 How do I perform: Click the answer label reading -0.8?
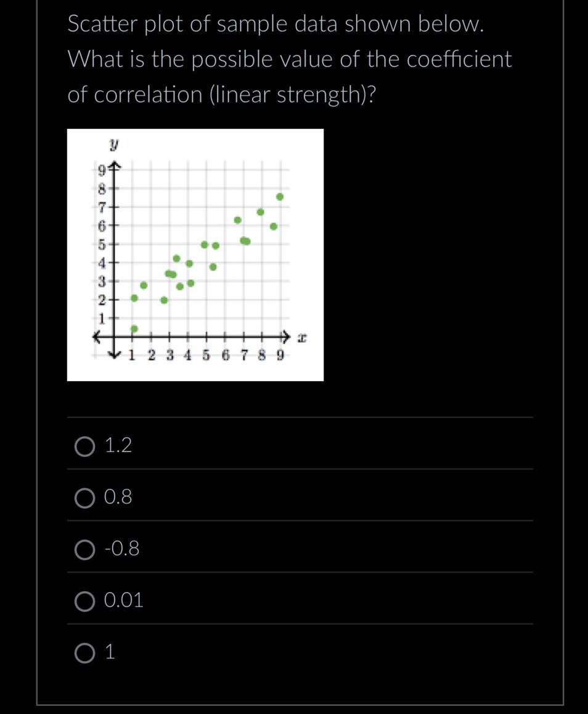(122, 549)
